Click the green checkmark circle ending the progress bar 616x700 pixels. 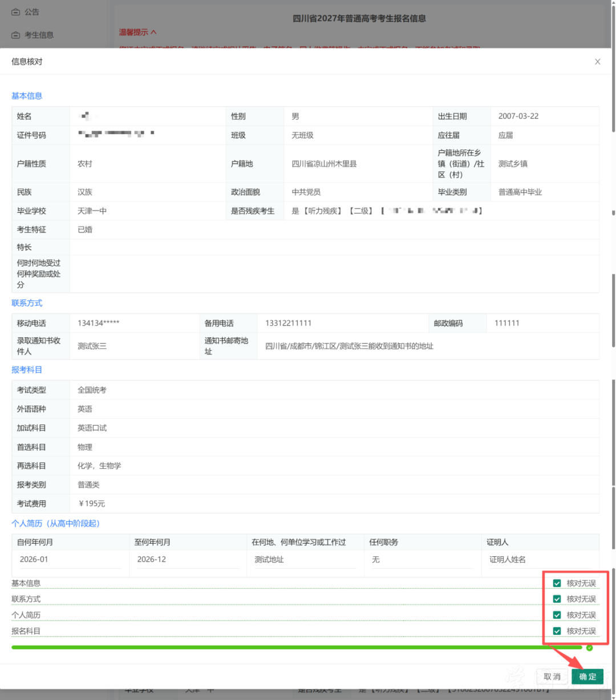589,648
